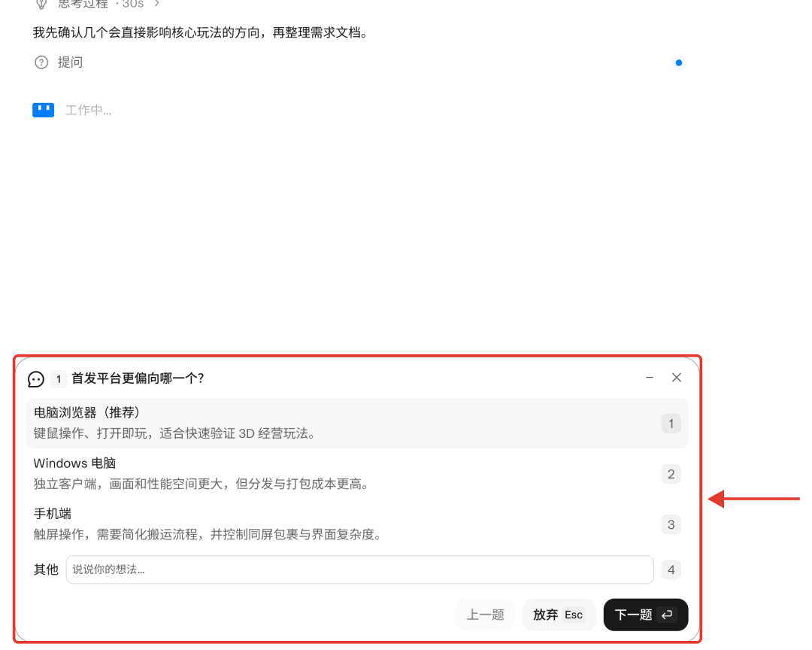Click shortcut badge 4 for 其他 option
Screen dimensions: 812x650
click(671, 570)
